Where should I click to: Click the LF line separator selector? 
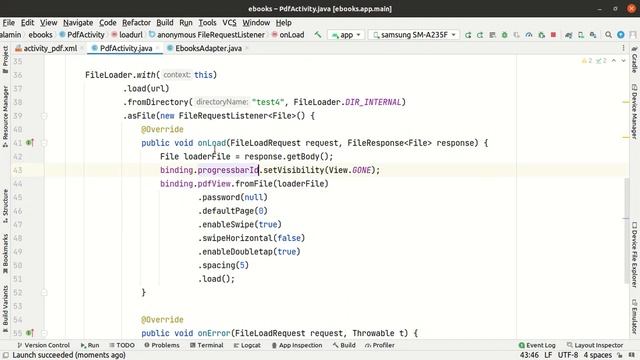548,355
